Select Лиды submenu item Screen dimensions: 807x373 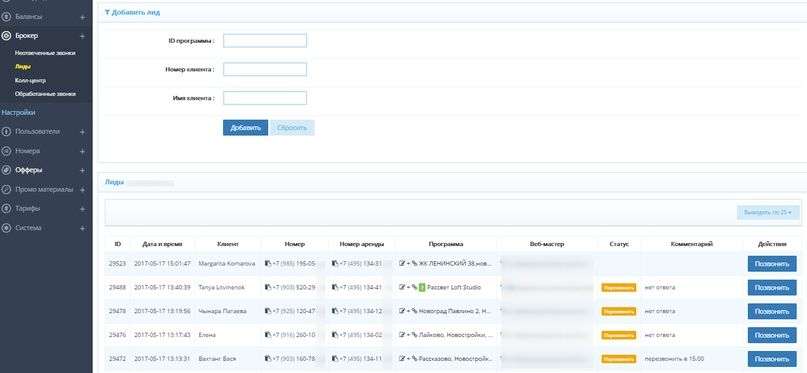coord(23,66)
